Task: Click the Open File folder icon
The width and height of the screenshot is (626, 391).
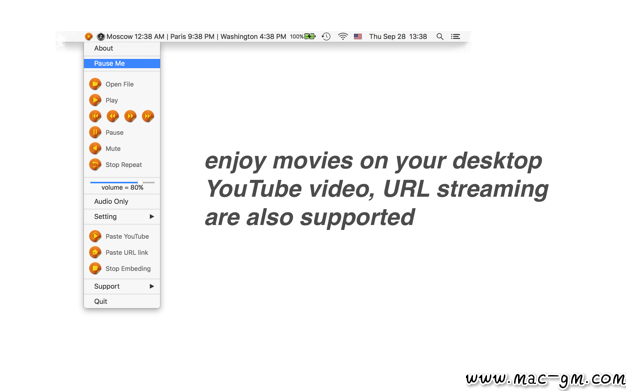Action: click(95, 84)
